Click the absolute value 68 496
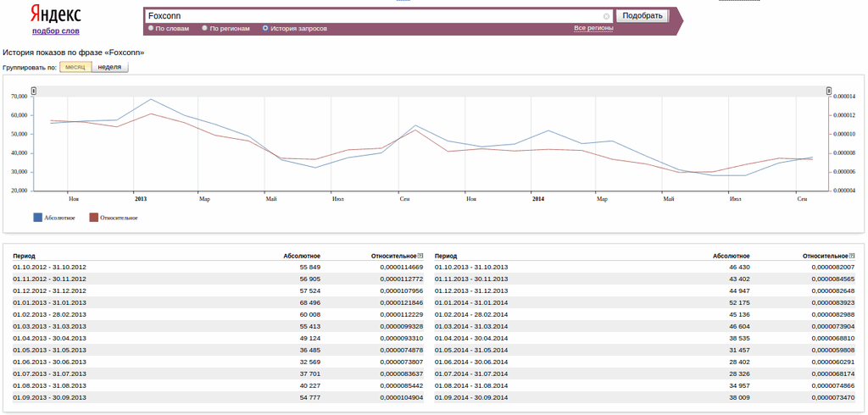 click(x=309, y=302)
